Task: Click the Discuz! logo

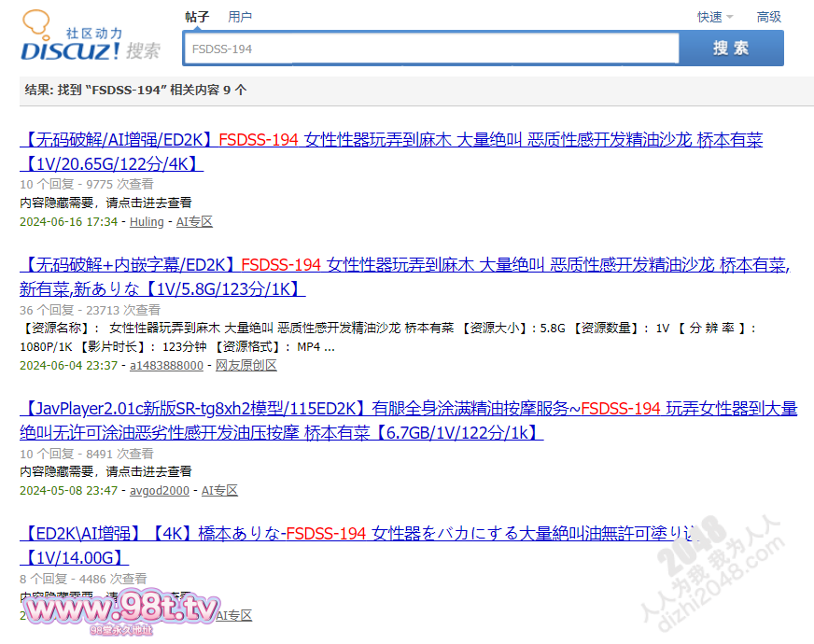Action: point(91,35)
